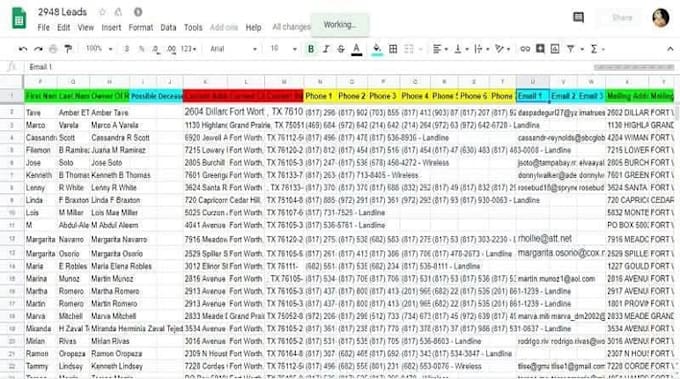The image size is (680, 379).
Task: Select the Email 2 header cell
Action: click(x=563, y=96)
